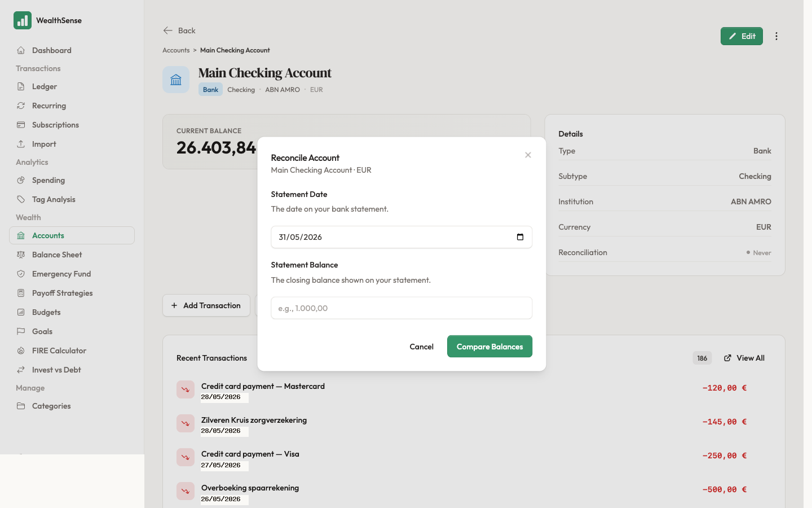Click the Main Checking Account heading
This screenshot has width=812, height=508.
tap(265, 73)
